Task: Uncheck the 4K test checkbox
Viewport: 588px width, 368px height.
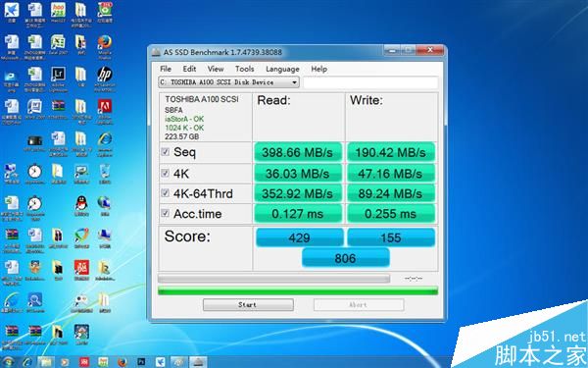Action: [x=165, y=173]
